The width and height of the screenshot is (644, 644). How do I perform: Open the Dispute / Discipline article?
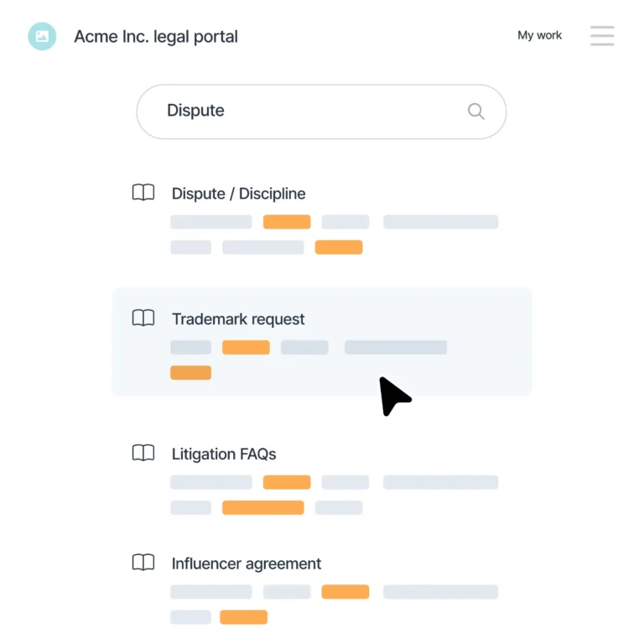click(x=238, y=194)
